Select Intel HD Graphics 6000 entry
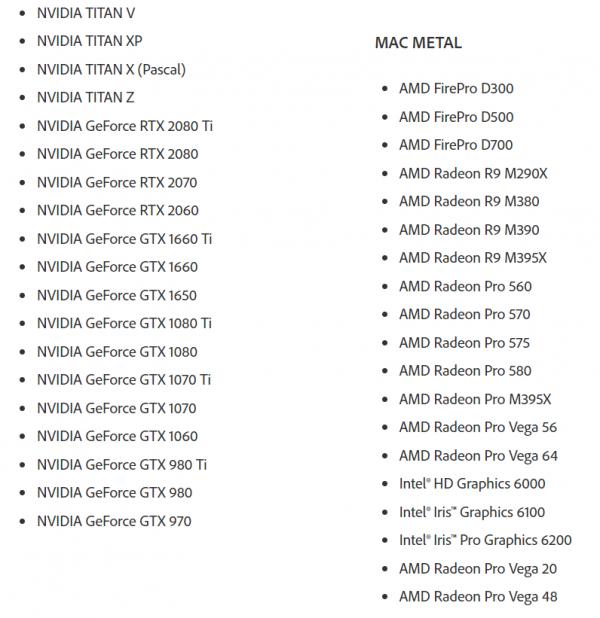Screen dimensions: 600x618 coord(472,484)
